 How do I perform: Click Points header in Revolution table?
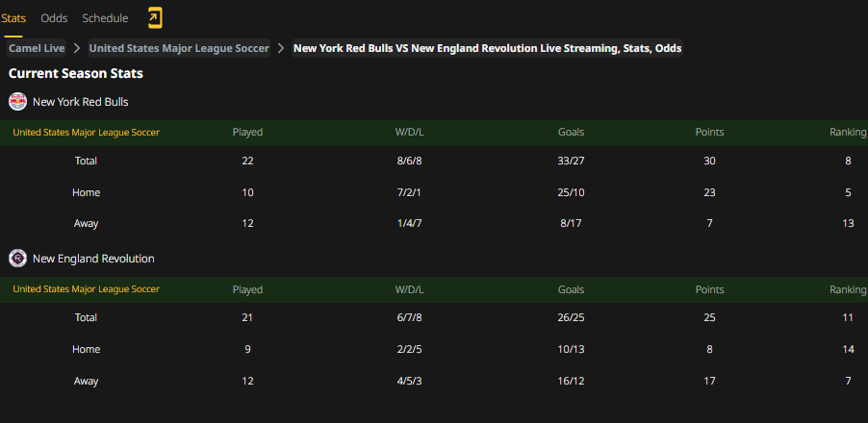point(709,289)
